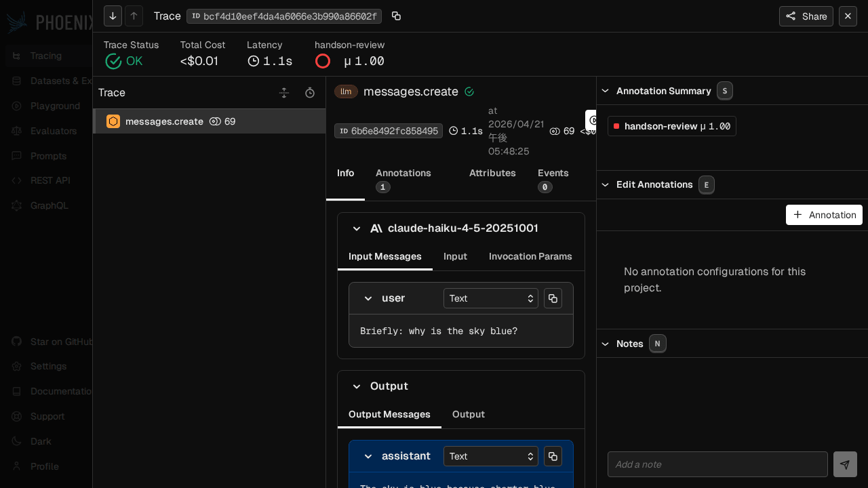Open the Invocation Params tab
Screen dimensions: 868x488
tap(530, 256)
